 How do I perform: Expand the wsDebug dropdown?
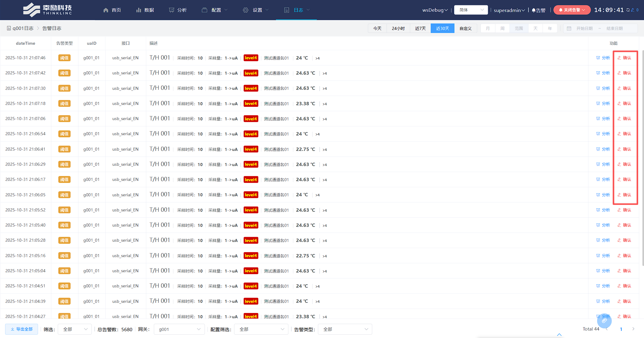click(x=435, y=10)
